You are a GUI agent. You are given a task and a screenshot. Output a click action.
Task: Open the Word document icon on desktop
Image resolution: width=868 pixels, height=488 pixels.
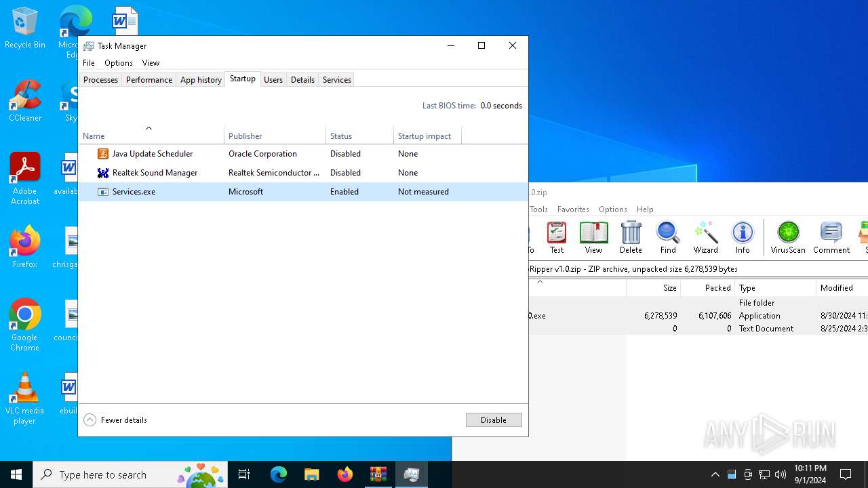tap(125, 20)
